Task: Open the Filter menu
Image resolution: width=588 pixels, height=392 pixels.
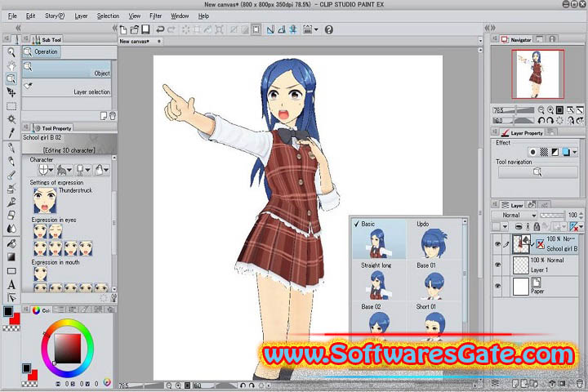Action: [156, 16]
